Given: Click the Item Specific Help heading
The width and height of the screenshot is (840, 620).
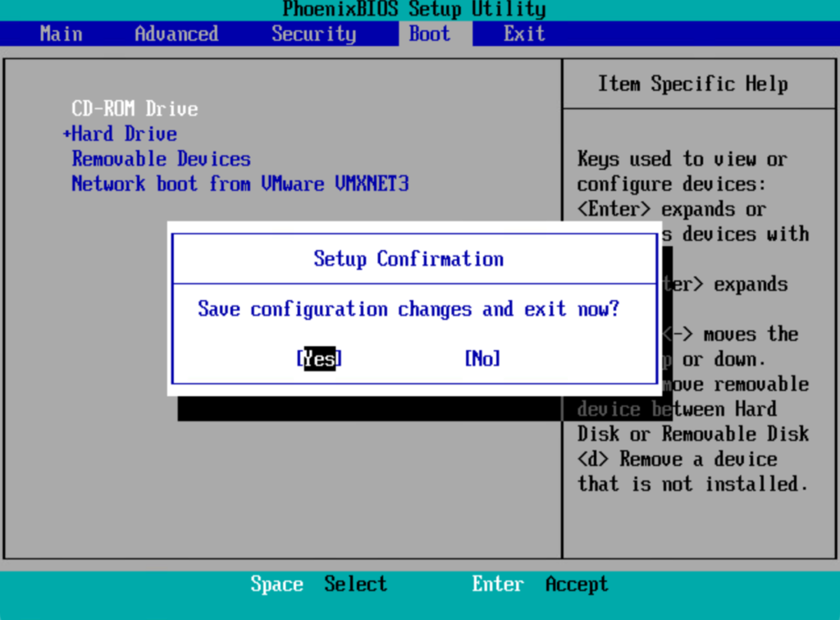Looking at the screenshot, I should click(692, 84).
